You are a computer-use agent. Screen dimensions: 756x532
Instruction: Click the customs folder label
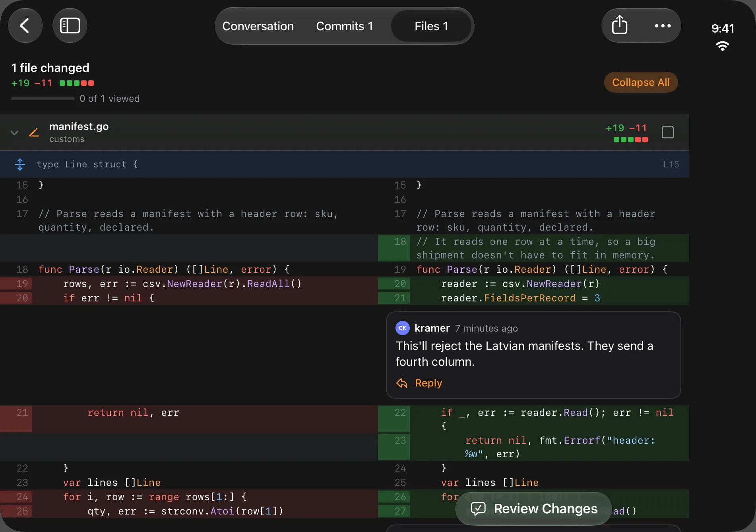67,139
